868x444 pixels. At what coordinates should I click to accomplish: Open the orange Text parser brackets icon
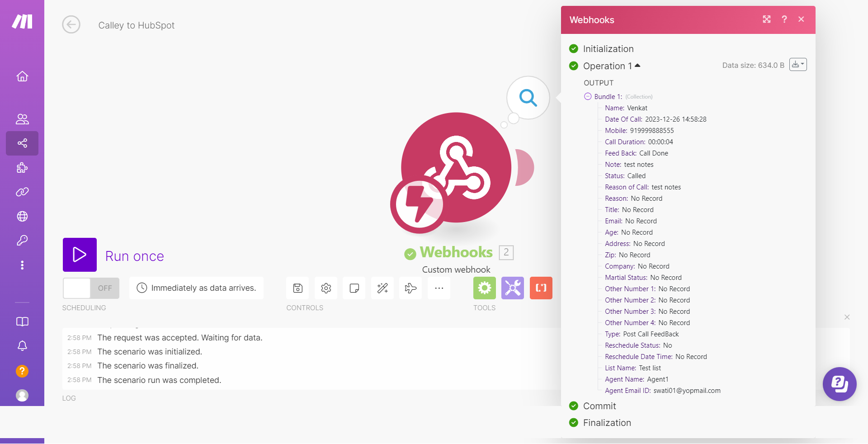(541, 288)
